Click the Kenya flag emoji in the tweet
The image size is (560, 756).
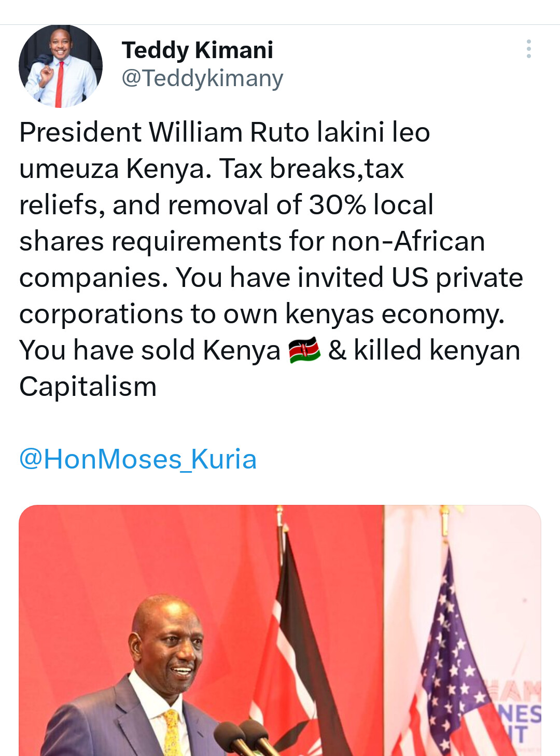(x=304, y=350)
